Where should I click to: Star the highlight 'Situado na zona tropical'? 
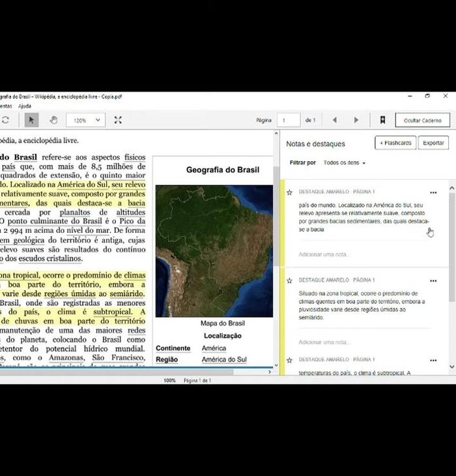pos(289,280)
